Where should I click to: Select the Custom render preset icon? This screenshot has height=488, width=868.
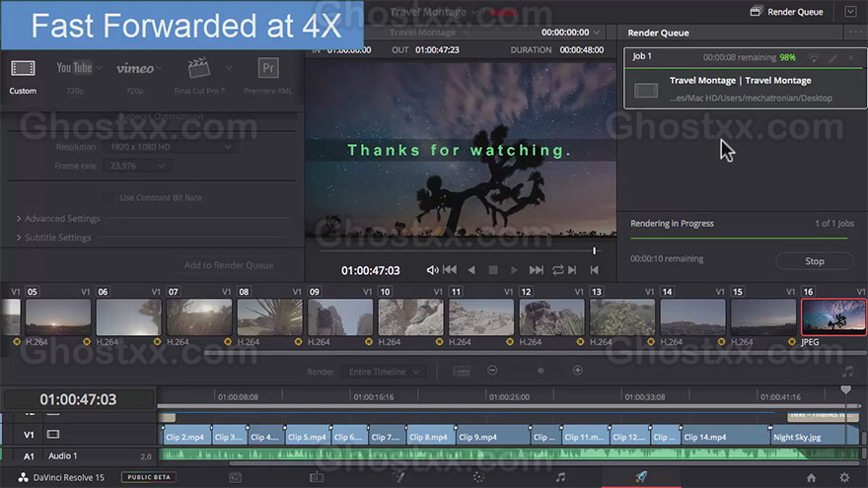(x=23, y=68)
